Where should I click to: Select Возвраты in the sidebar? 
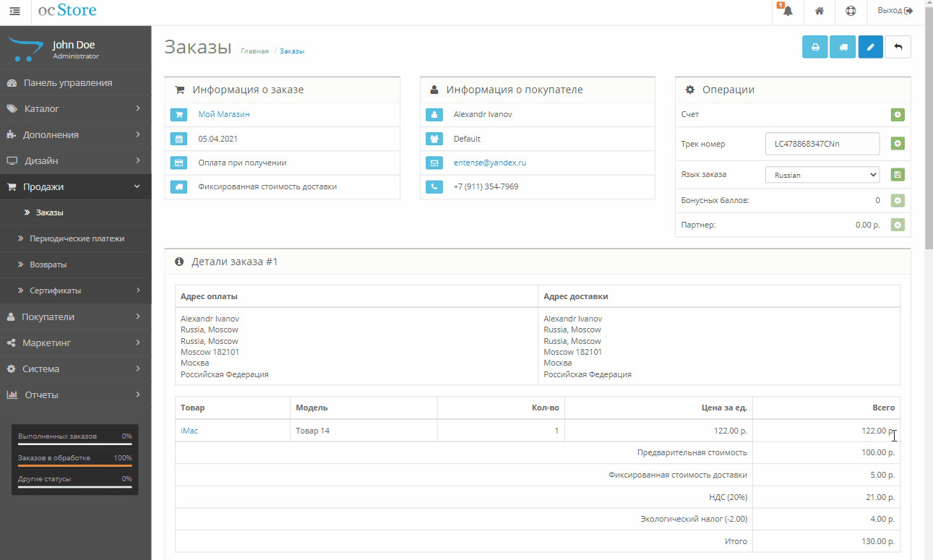coord(76,264)
